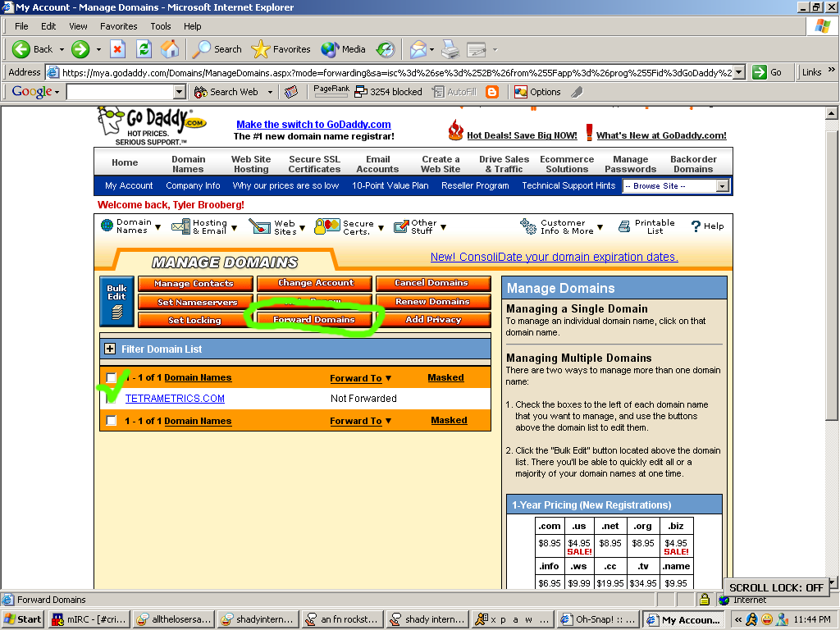Open the Back button history arrow
This screenshot has width=840, height=630.
pos(62,49)
